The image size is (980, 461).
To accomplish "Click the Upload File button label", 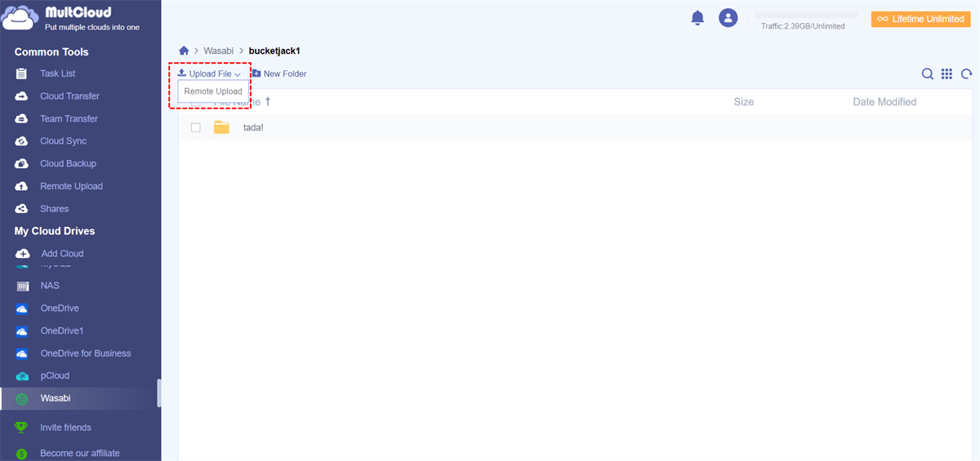I will tap(210, 74).
